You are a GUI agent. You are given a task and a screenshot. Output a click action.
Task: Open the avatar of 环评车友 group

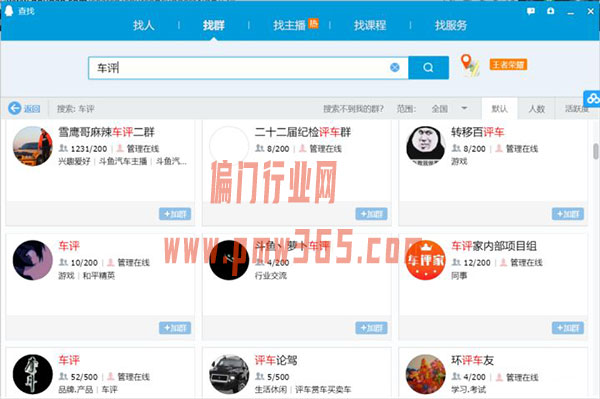[425, 374]
